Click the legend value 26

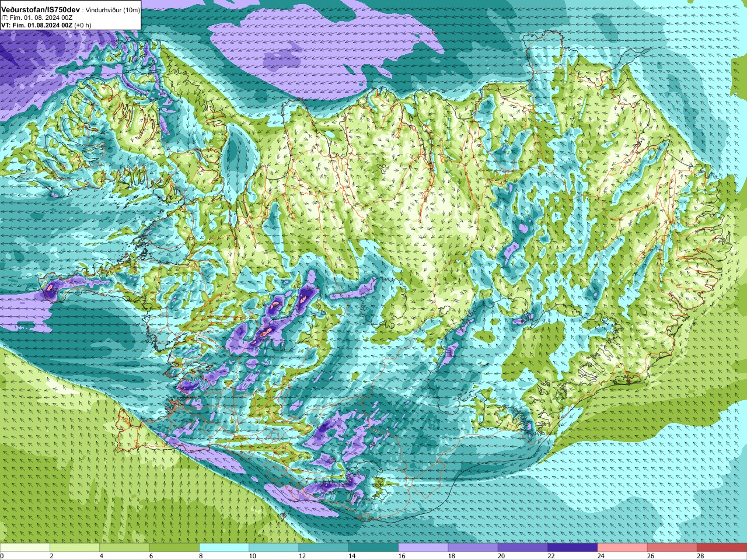[651, 556]
